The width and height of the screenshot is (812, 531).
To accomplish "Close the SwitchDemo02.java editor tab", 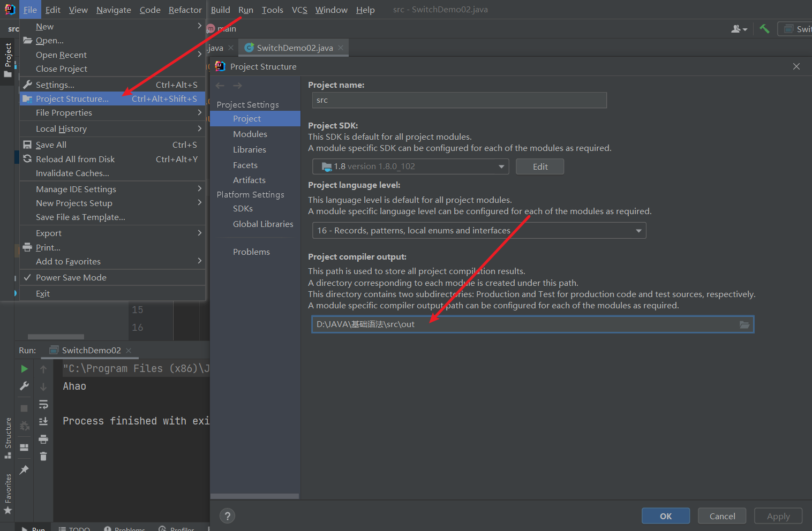I will (x=341, y=48).
